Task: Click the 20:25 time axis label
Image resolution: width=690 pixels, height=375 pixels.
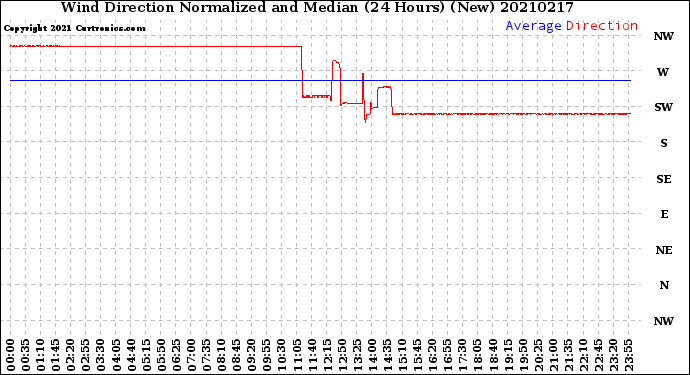Action: coord(538,355)
